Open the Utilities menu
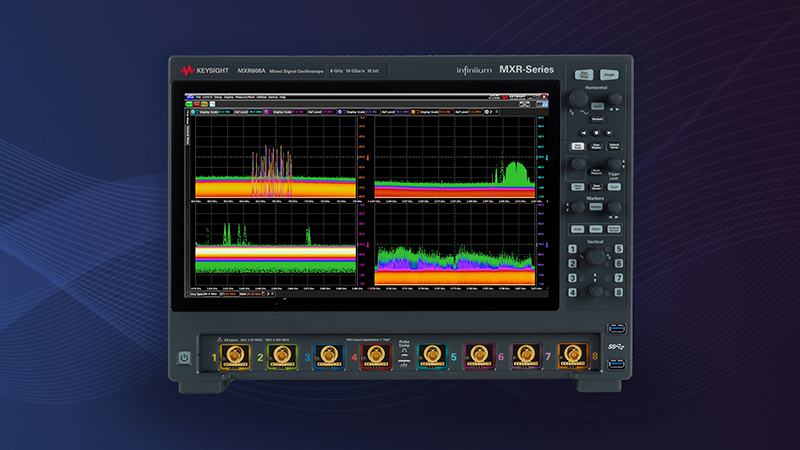Viewport: 800px width, 450px height. (262, 97)
